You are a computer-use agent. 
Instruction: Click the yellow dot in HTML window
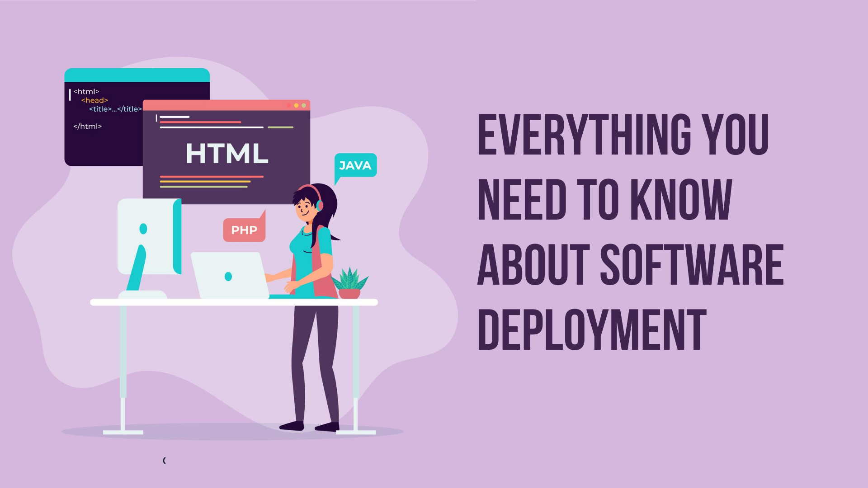coord(297,105)
